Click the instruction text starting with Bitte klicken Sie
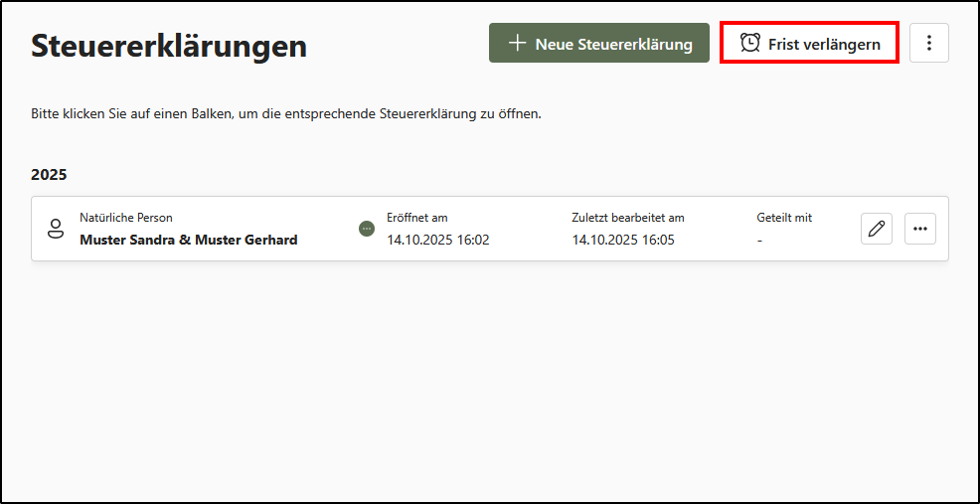This screenshot has width=980, height=504. [286, 114]
